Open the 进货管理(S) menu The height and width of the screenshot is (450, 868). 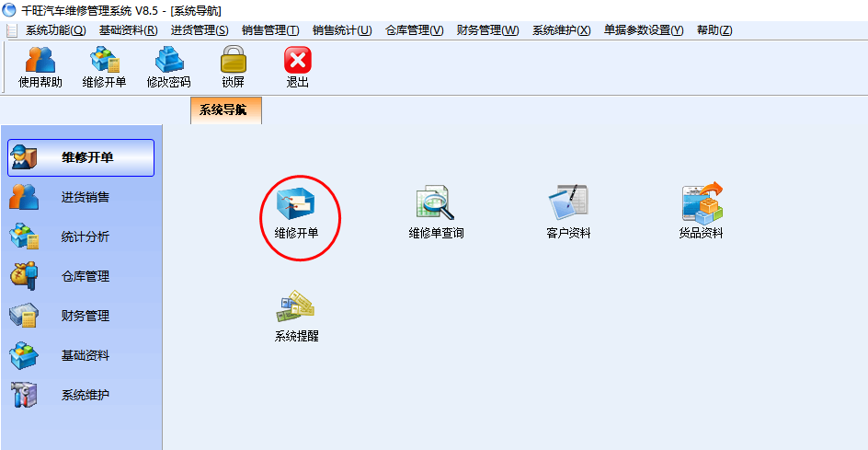pos(200,30)
